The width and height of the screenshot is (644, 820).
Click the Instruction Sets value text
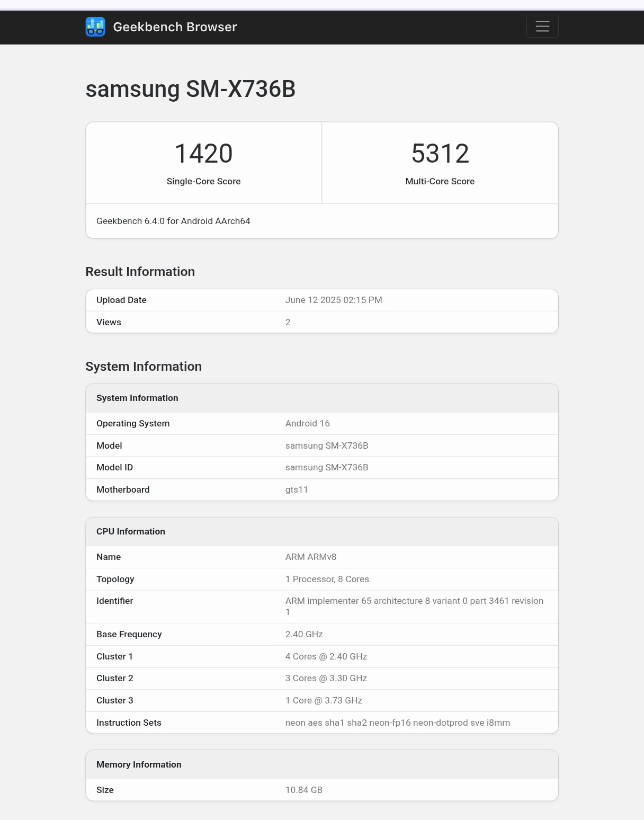[398, 723]
